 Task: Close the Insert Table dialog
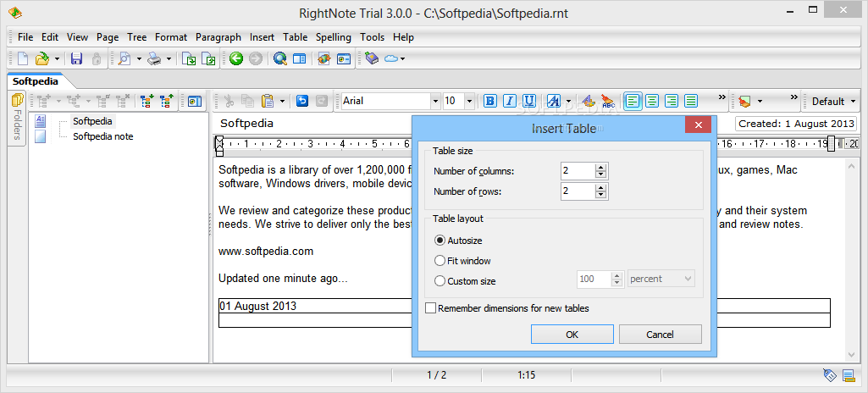pyautogui.click(x=698, y=125)
